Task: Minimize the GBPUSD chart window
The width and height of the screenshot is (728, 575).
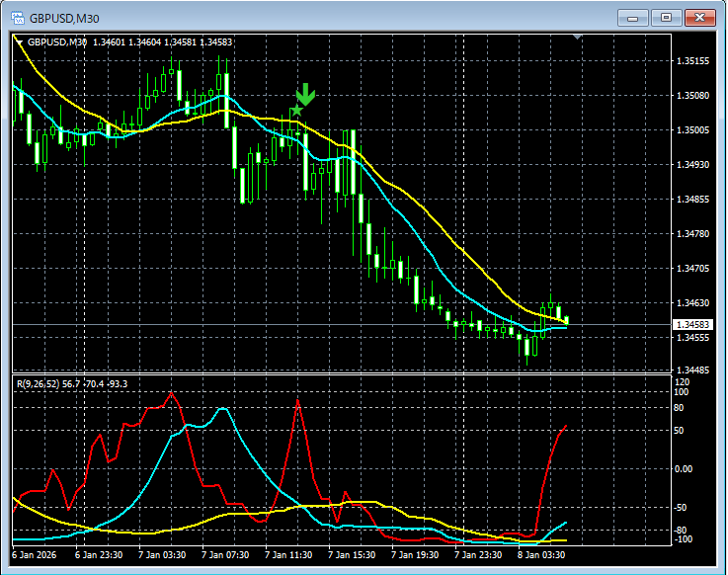Action: [x=632, y=18]
